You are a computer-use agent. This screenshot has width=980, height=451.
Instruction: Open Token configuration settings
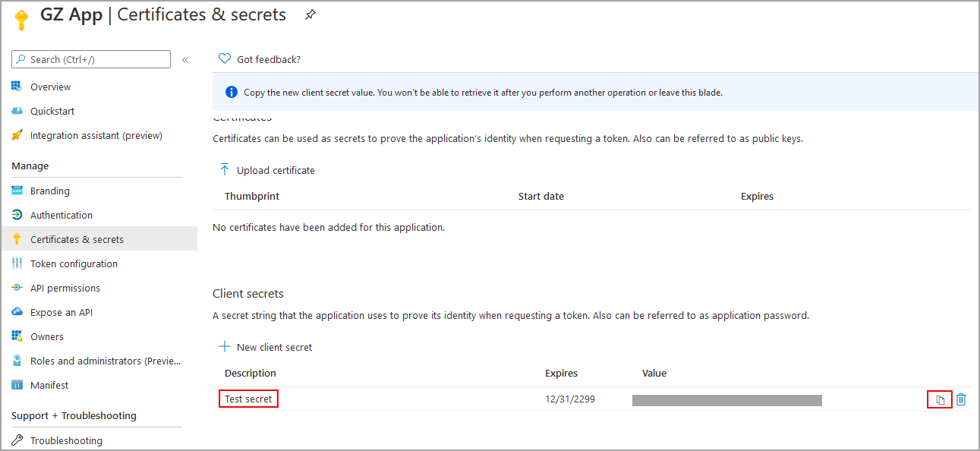74,263
